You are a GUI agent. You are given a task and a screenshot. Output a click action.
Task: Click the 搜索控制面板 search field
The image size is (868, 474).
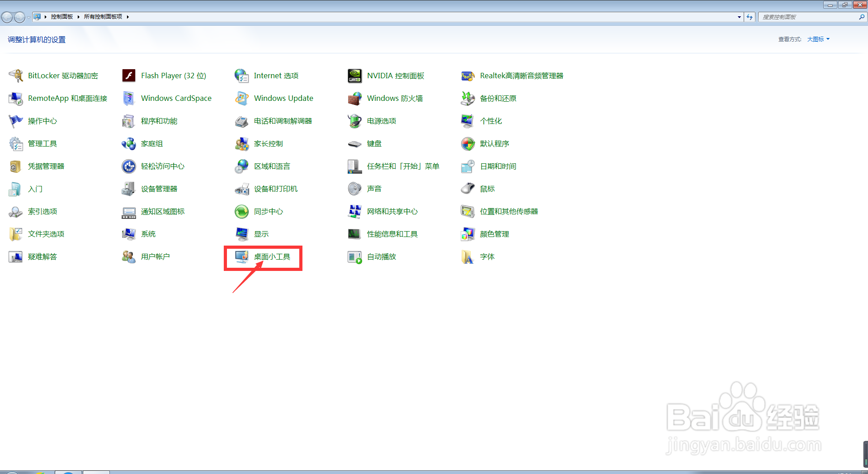809,17
